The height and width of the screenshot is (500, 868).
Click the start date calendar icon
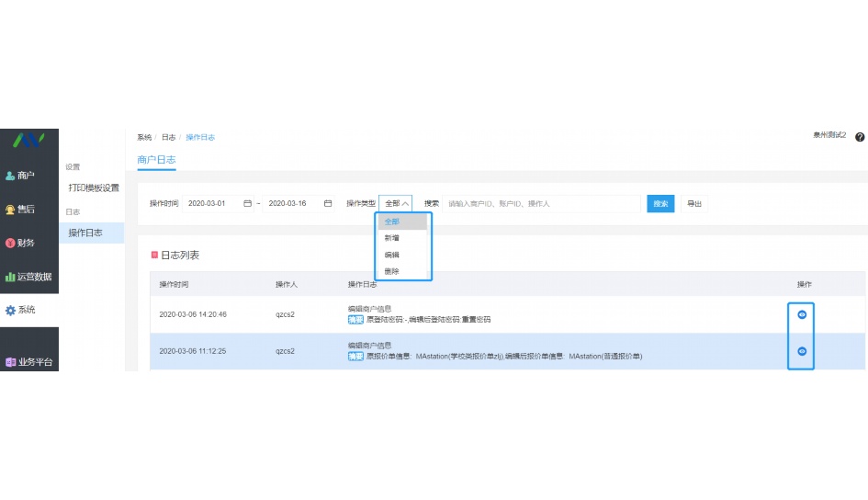coord(247,203)
